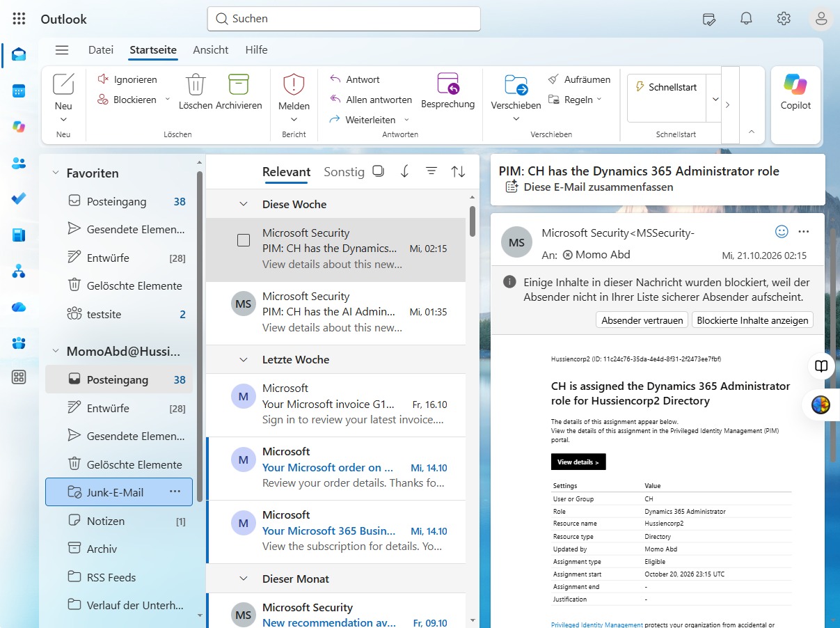Click the Absender vertrauen button
This screenshot has height=628, width=840.
[x=642, y=320]
